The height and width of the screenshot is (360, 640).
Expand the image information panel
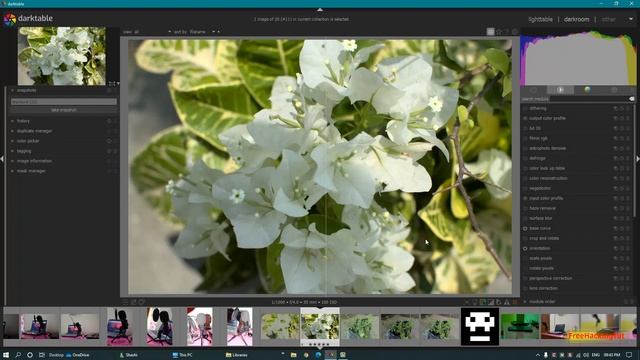click(34, 161)
